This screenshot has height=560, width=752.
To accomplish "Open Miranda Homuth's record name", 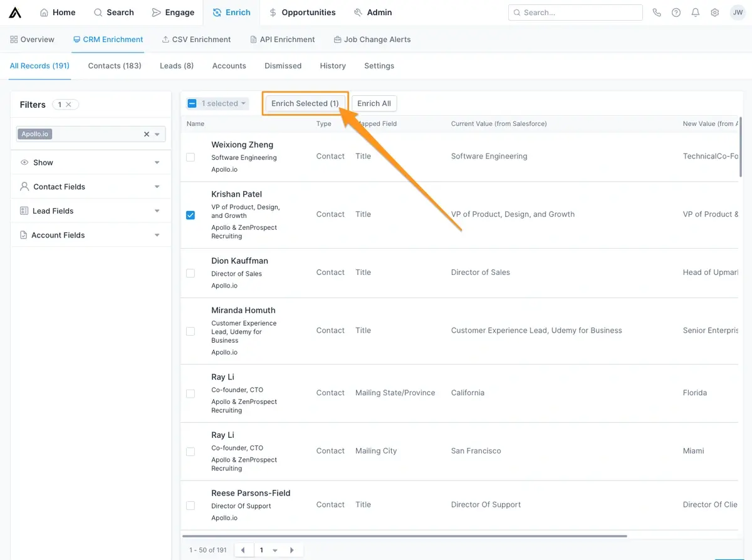I will click(243, 310).
